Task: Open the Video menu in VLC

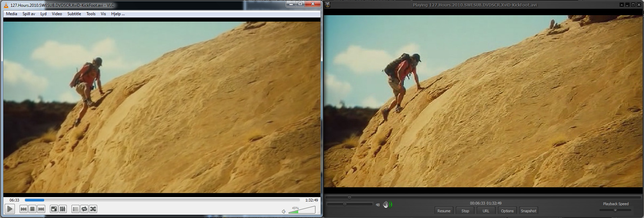Action: pyautogui.click(x=57, y=14)
